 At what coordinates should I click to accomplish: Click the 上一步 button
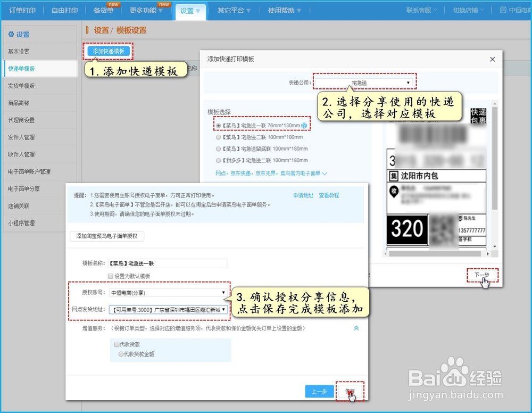[319, 391]
